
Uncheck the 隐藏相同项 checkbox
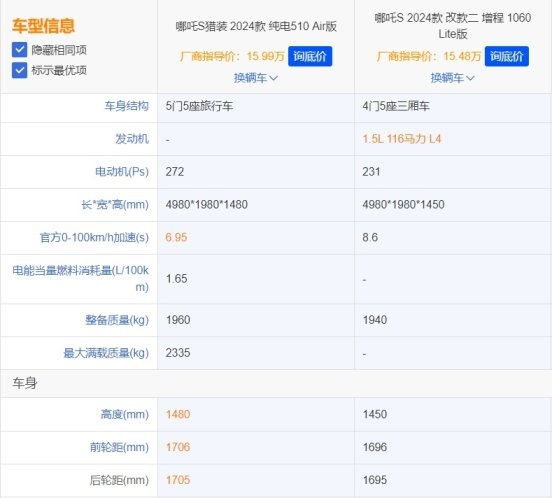(x=19, y=50)
